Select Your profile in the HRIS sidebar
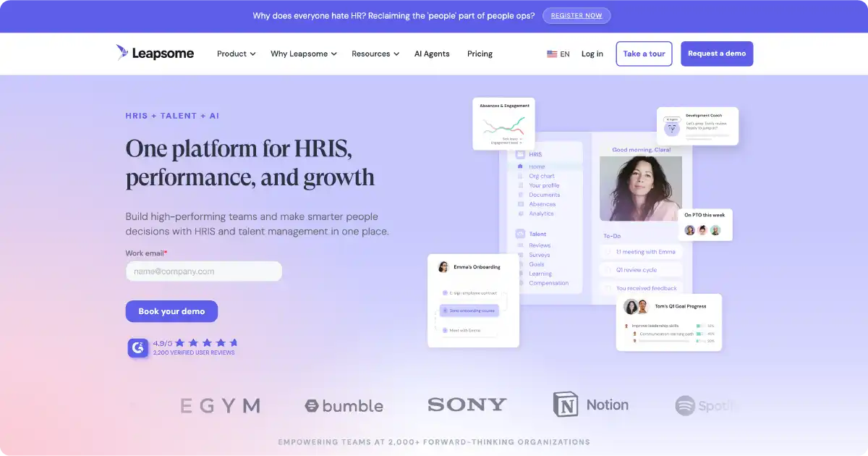The image size is (868, 456). [544, 185]
